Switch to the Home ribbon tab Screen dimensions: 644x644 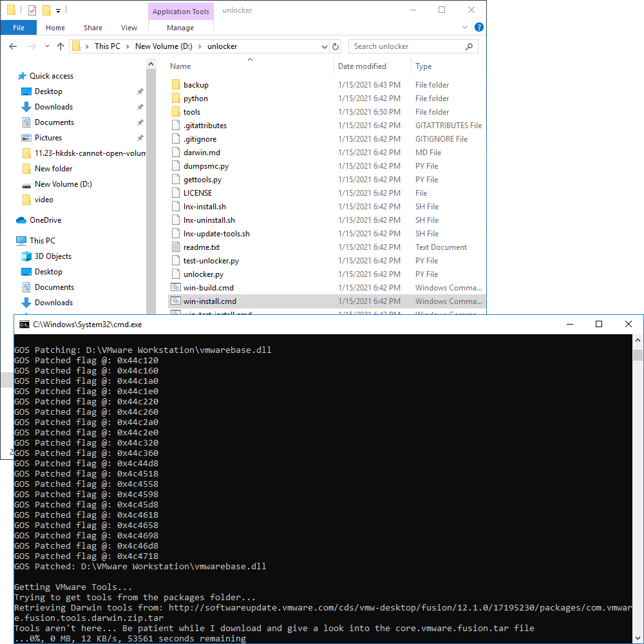(55, 28)
